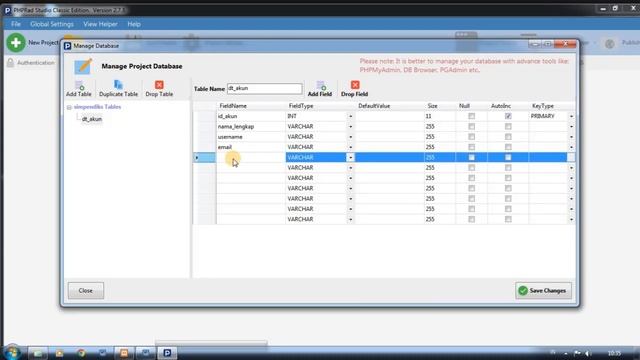Toggle Null checkbox for nama_lengkap row
Screen dimensions: 640x360
click(471, 127)
